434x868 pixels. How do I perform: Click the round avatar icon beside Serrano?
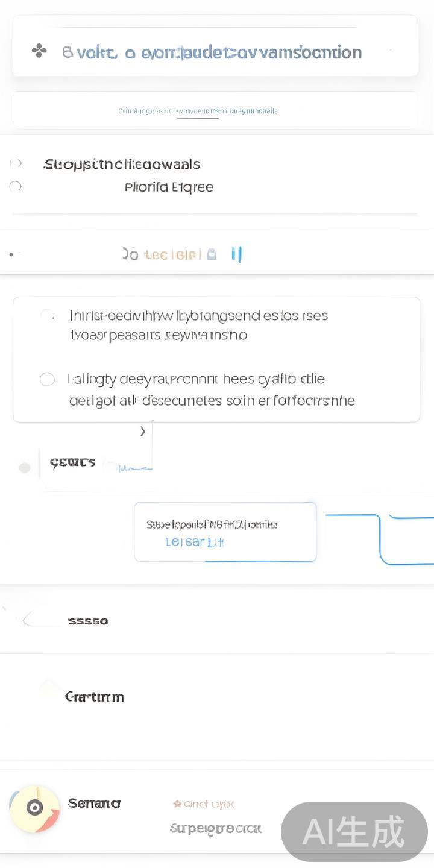pos(35,808)
